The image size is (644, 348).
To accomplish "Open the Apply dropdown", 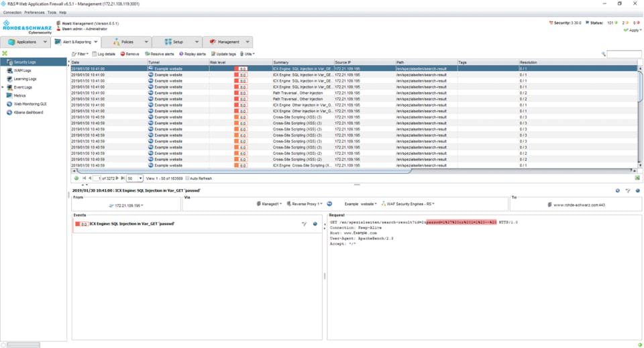I will pyautogui.click(x=633, y=30).
